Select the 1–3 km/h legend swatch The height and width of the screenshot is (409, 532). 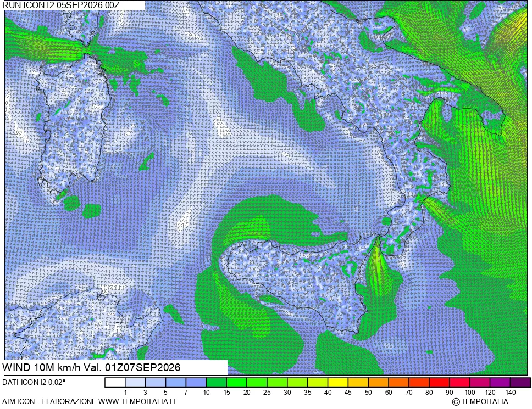[x=135, y=383]
